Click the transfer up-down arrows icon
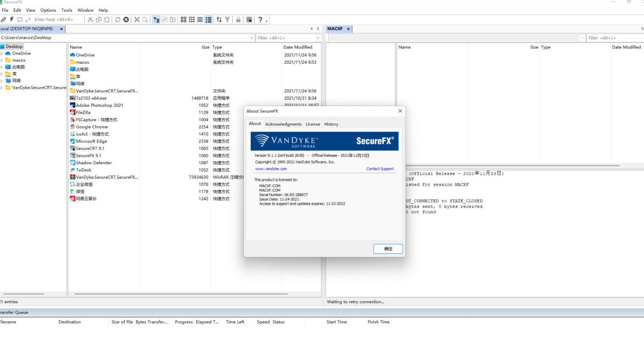Viewport: 644px width, 351px height. (x=219, y=19)
